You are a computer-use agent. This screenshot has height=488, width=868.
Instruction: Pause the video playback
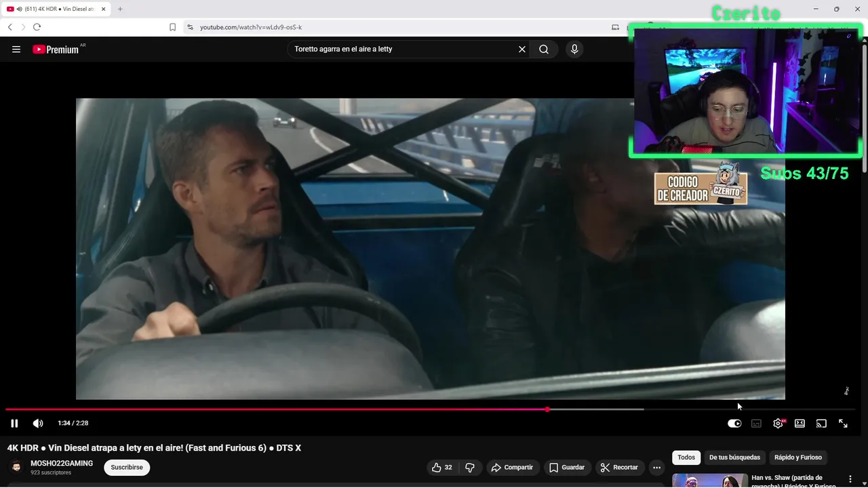14,424
